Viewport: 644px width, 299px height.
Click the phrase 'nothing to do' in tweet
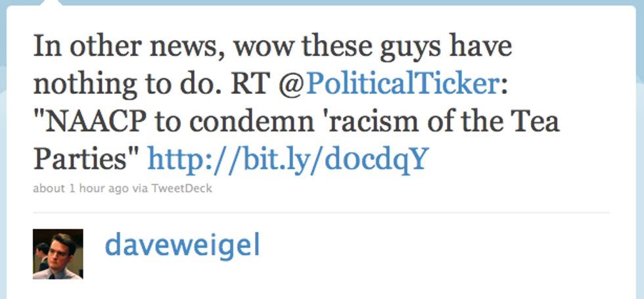[130, 84]
